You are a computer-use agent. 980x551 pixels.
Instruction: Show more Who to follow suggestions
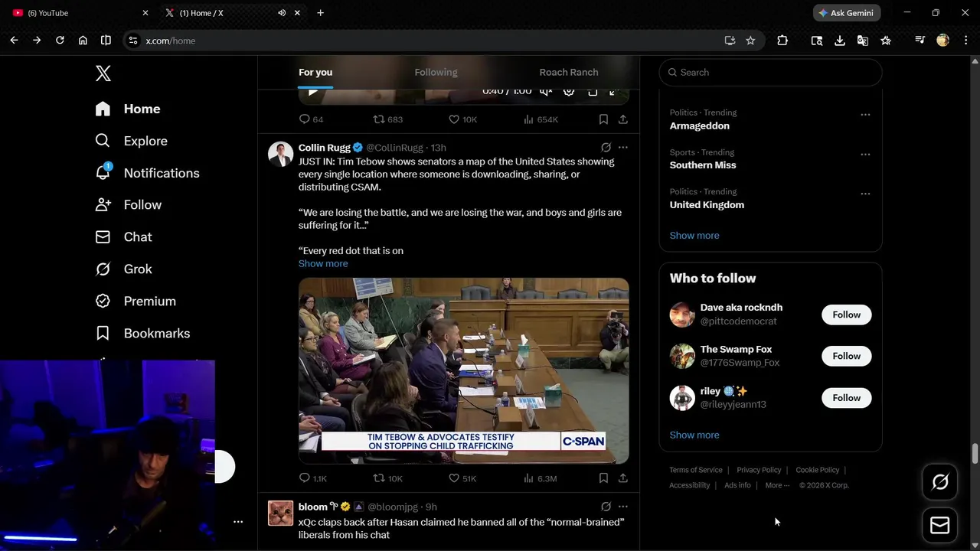(694, 435)
